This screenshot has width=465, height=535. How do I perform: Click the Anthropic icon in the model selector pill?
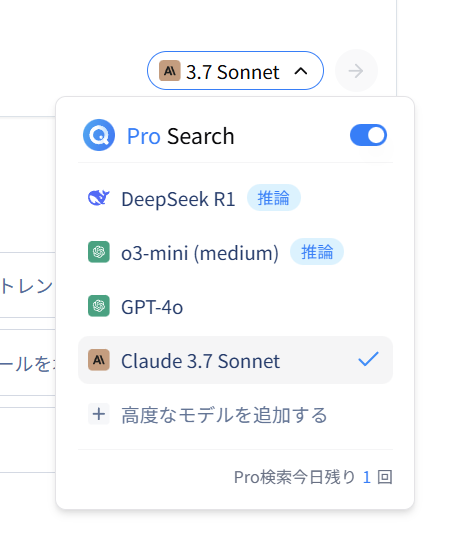(170, 71)
